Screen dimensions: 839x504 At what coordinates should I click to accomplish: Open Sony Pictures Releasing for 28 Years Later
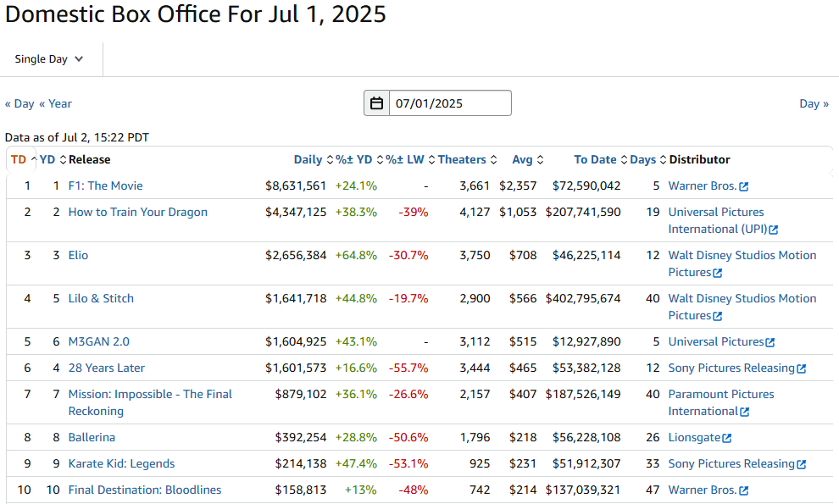point(731,368)
